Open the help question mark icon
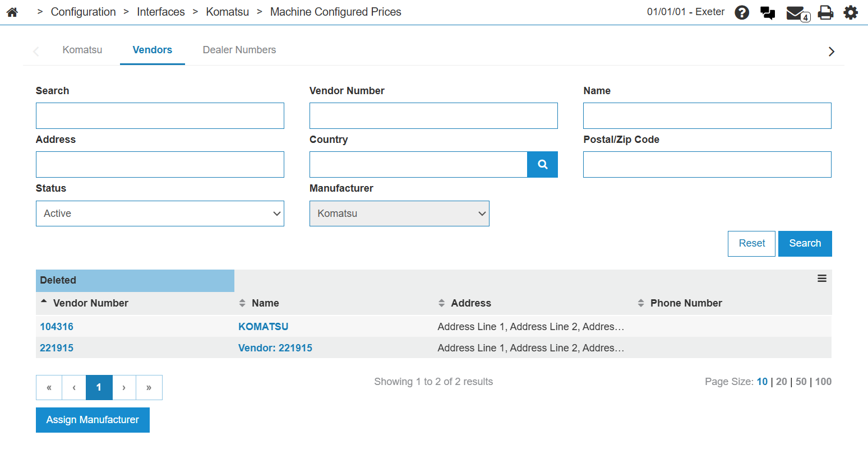 click(741, 12)
